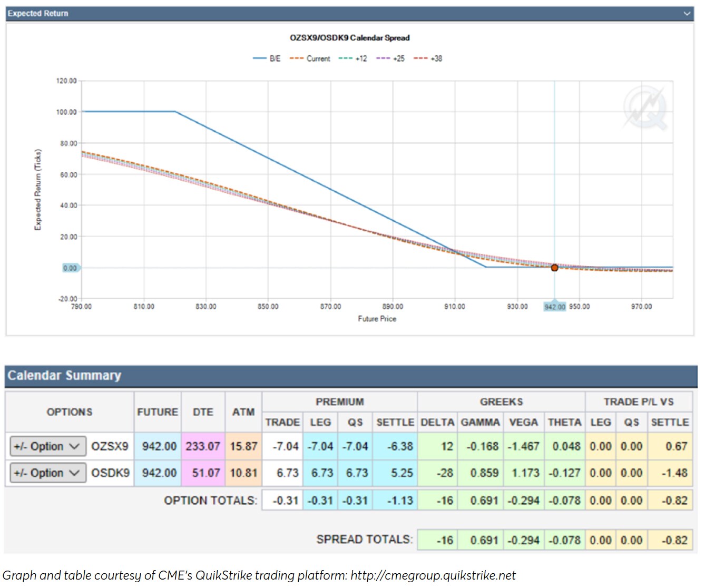
Task: Select the 942.00 future price axis label
Action: pos(554,307)
